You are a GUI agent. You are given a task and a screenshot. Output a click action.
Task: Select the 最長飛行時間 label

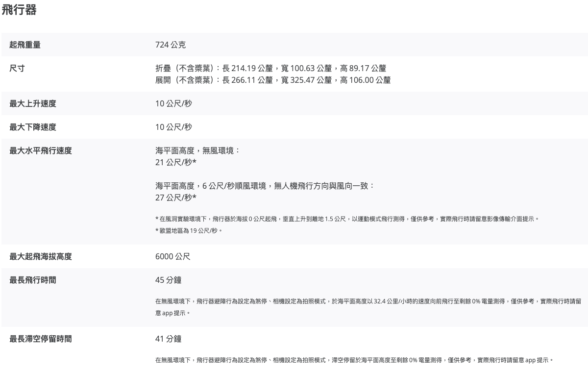(x=33, y=280)
